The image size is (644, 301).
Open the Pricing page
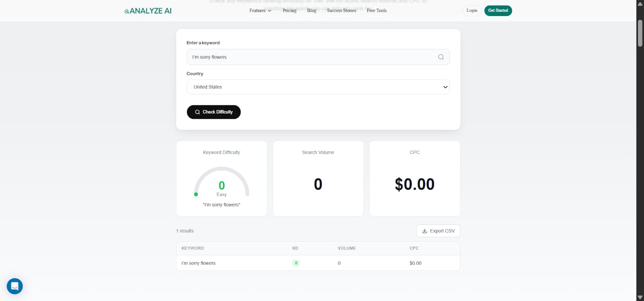click(289, 10)
